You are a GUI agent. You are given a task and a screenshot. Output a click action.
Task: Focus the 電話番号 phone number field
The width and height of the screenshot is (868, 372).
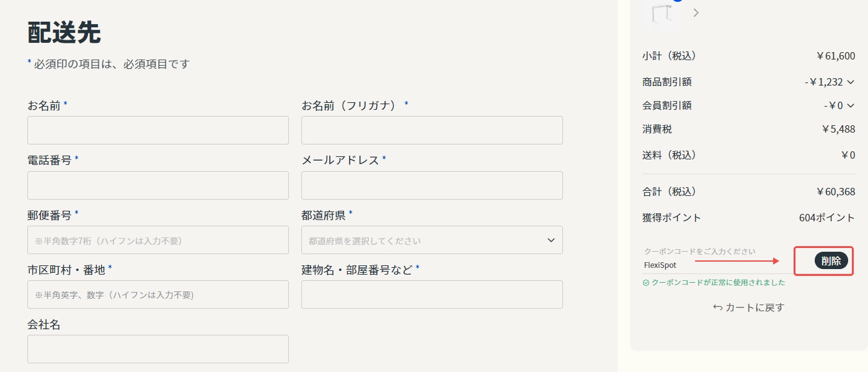coord(157,185)
